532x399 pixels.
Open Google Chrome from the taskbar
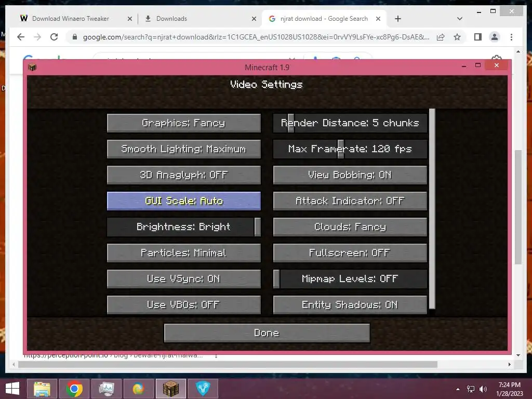coord(74,389)
